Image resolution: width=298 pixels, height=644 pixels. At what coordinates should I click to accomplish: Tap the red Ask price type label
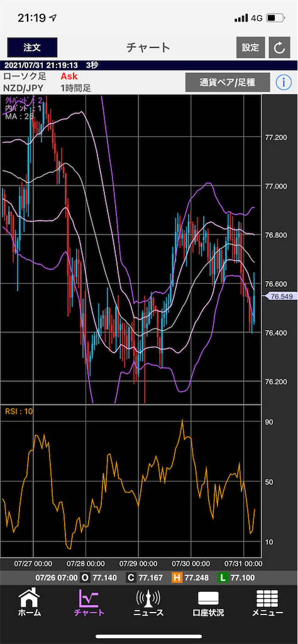(69, 76)
